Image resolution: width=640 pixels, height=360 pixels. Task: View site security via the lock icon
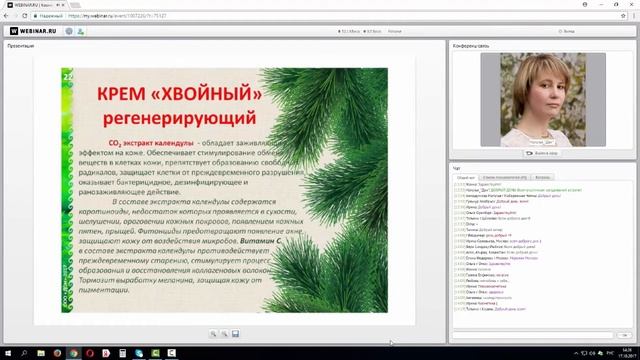click(x=36, y=16)
